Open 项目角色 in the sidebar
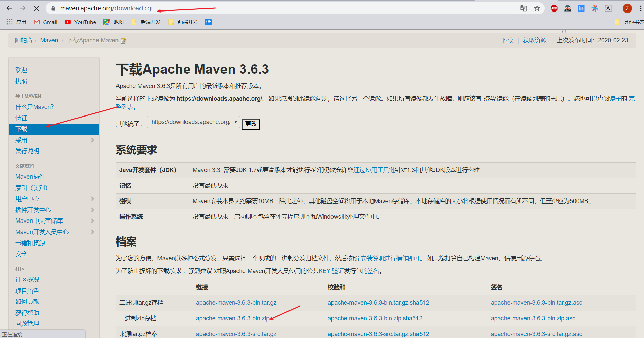Viewport: 644px width, 338px height. point(27,291)
